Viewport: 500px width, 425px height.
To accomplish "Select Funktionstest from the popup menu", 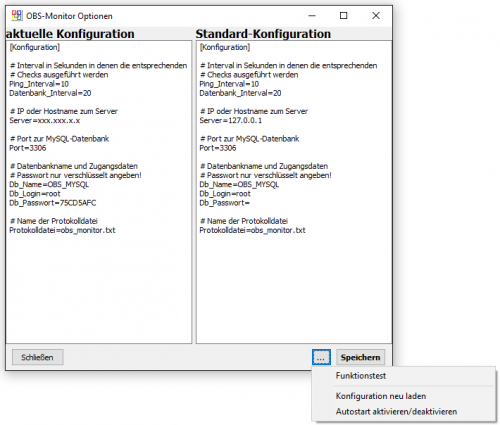I will pos(361,376).
